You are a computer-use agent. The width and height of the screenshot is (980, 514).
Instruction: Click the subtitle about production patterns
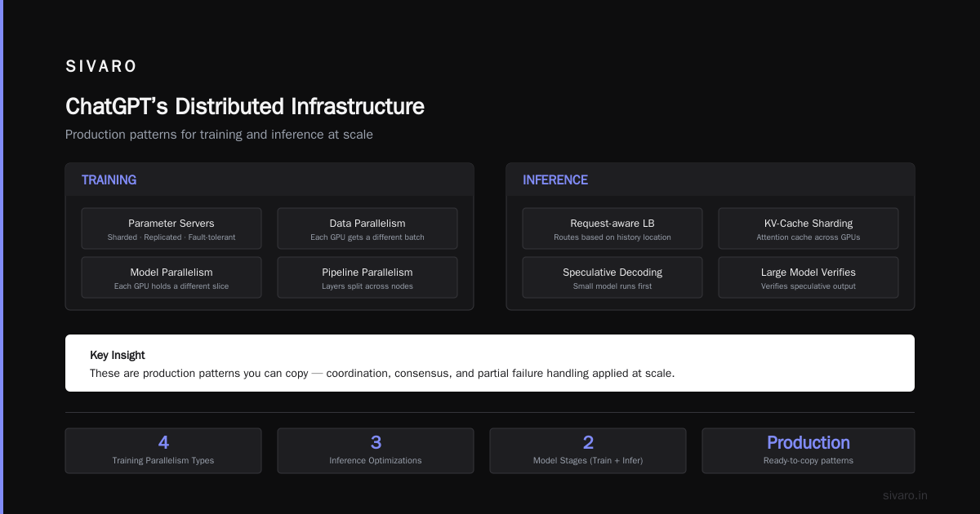pyautogui.click(x=219, y=135)
